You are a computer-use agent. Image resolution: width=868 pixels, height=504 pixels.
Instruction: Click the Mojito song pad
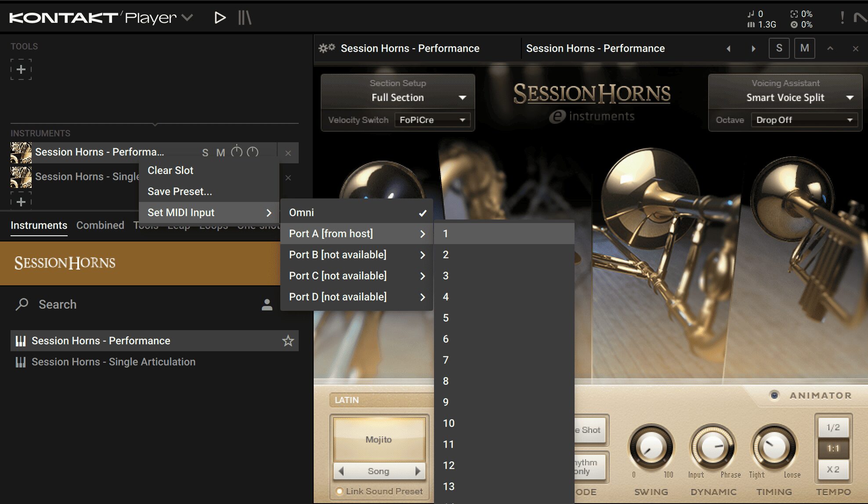(x=379, y=439)
